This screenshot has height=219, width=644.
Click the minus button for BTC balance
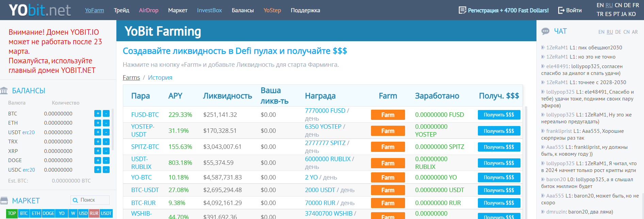[106, 113]
